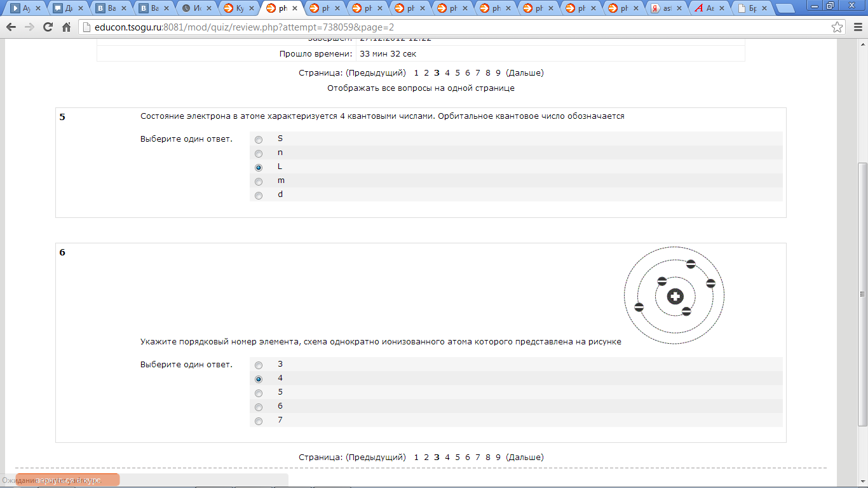868x488 pixels.
Task: Close the active 'ph' tab
Action: click(294, 9)
